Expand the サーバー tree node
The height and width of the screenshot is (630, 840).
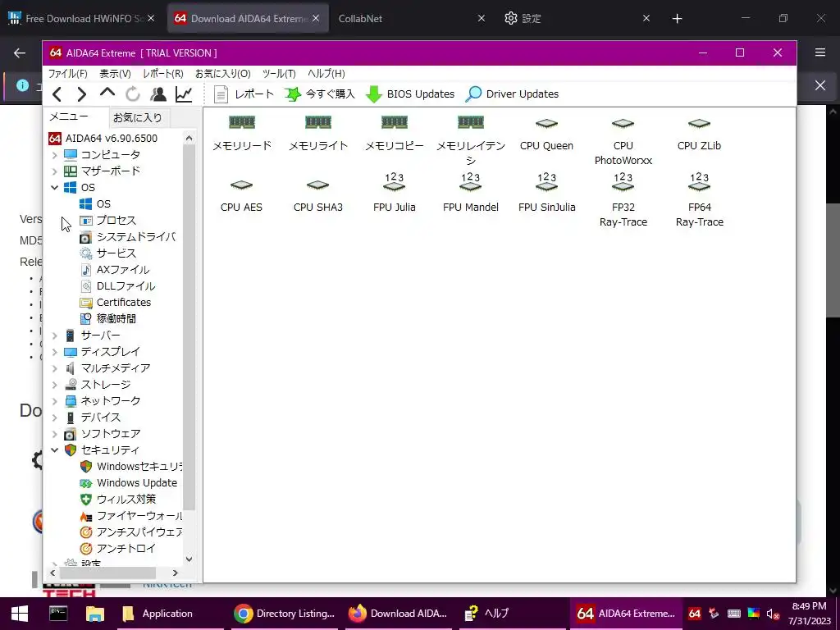[x=54, y=336]
